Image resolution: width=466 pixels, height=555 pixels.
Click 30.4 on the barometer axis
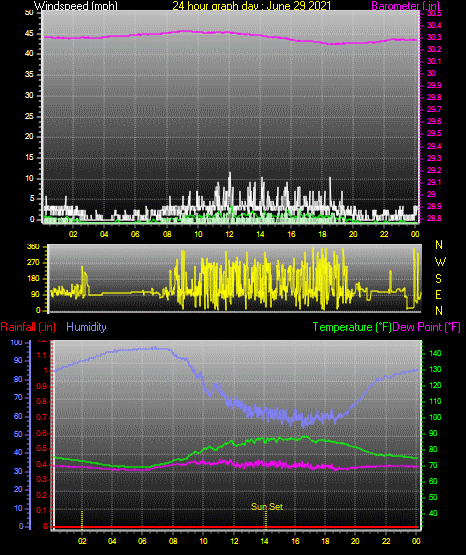[x=434, y=25]
